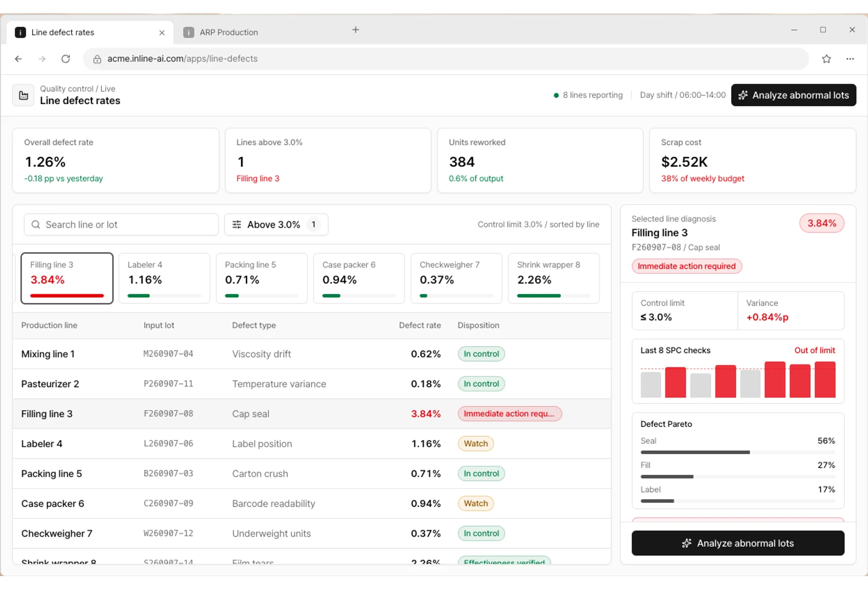This screenshot has height=590, width=868.
Task: Click the last red SPC check bar
Action: tap(825, 380)
